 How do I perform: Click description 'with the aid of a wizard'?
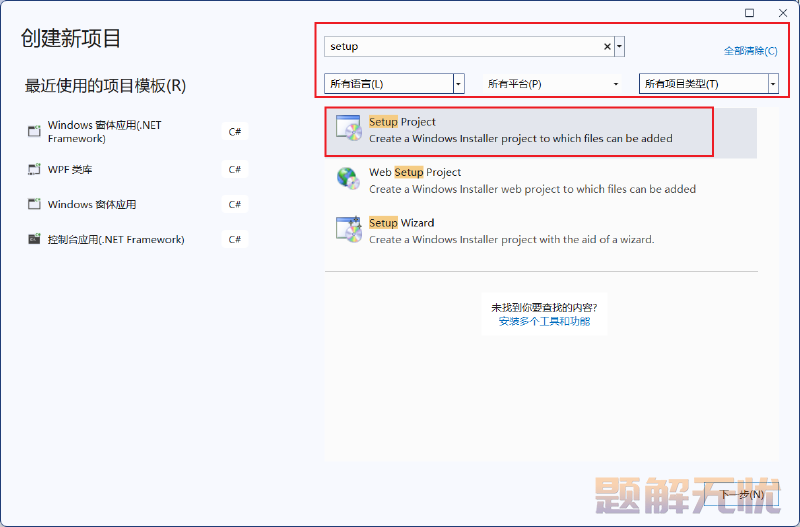coord(512,239)
